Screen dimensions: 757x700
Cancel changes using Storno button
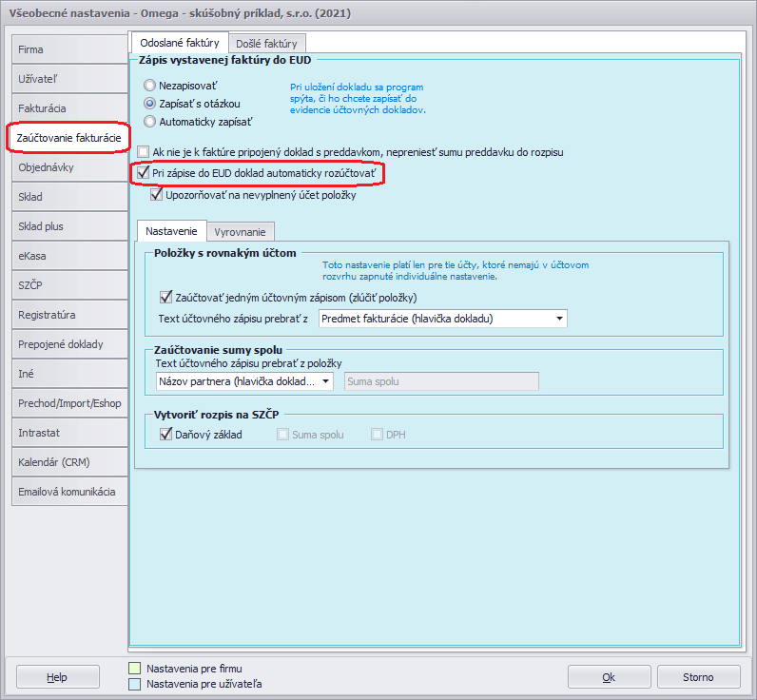click(698, 677)
